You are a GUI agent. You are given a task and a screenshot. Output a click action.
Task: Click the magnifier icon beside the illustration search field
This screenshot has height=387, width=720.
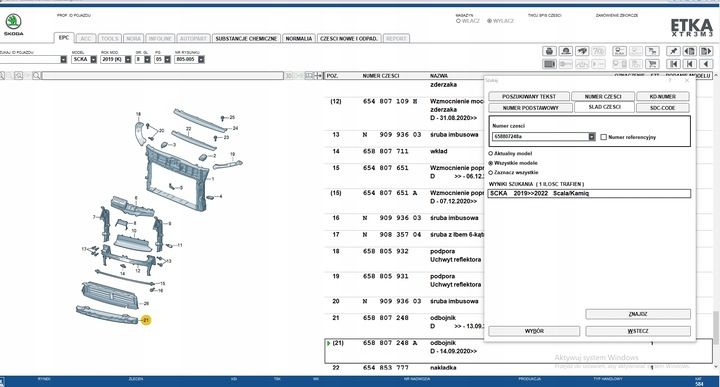36,75
